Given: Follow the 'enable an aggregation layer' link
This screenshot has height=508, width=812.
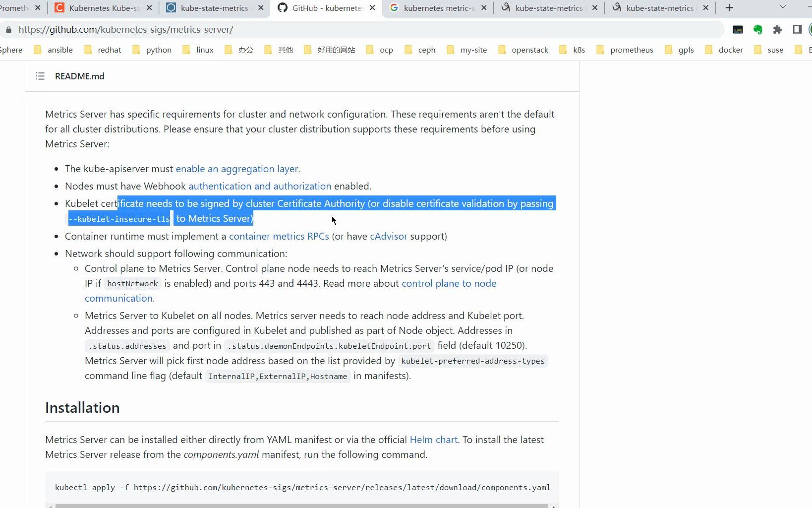Looking at the screenshot, I should click(x=237, y=169).
